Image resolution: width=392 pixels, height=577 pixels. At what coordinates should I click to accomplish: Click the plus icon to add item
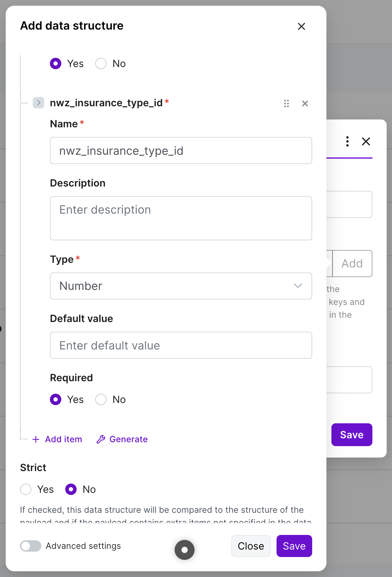tap(36, 439)
